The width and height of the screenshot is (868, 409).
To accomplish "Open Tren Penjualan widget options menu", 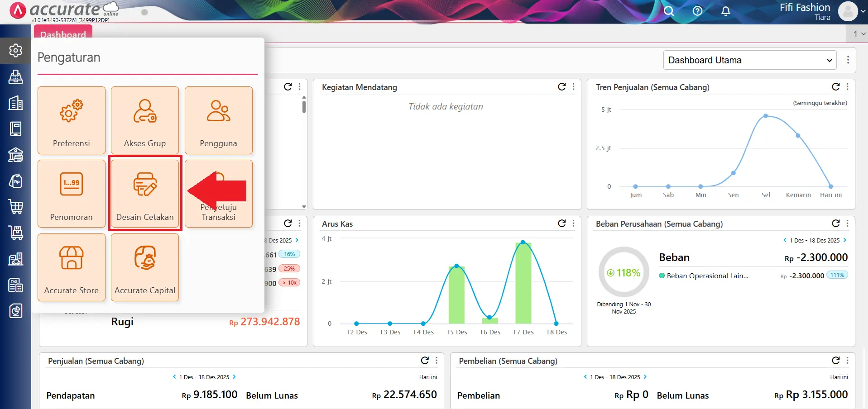I will (847, 87).
